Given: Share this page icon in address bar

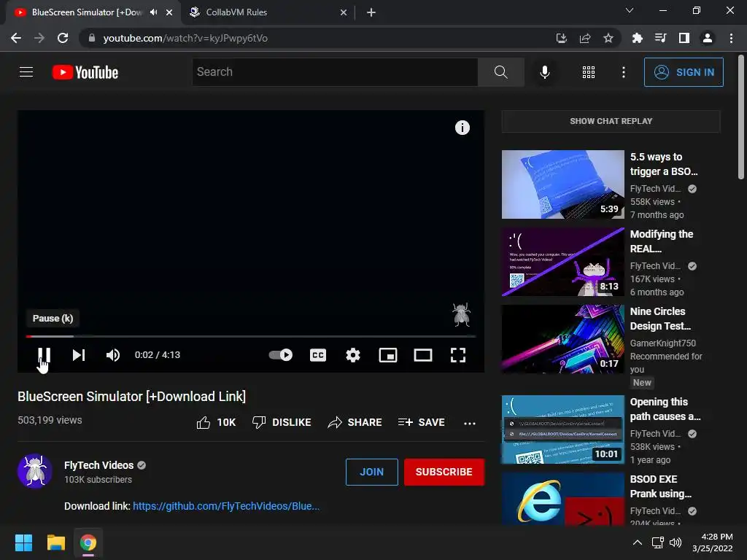Looking at the screenshot, I should pos(585,38).
